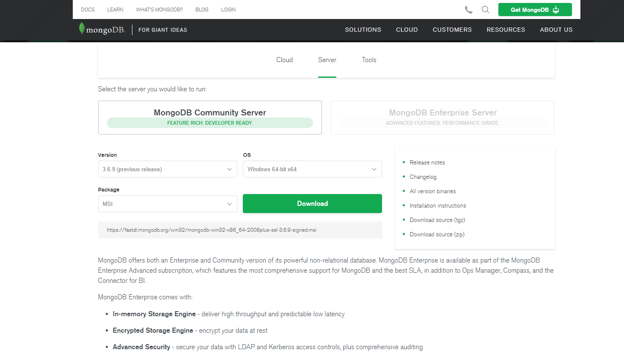
Task: Click the Get MongoDB button
Action: tap(535, 10)
